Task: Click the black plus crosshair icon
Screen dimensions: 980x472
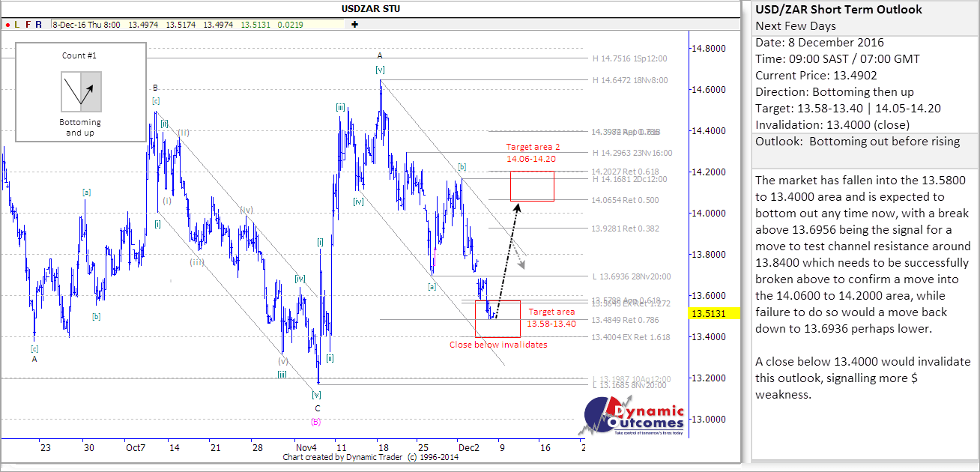Action: [x=354, y=24]
